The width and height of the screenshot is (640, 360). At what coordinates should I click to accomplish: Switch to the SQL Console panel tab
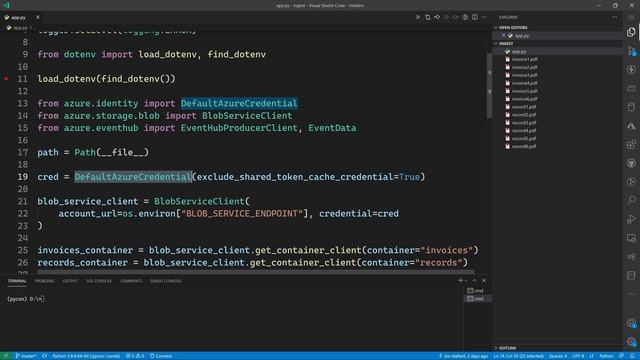click(99, 281)
